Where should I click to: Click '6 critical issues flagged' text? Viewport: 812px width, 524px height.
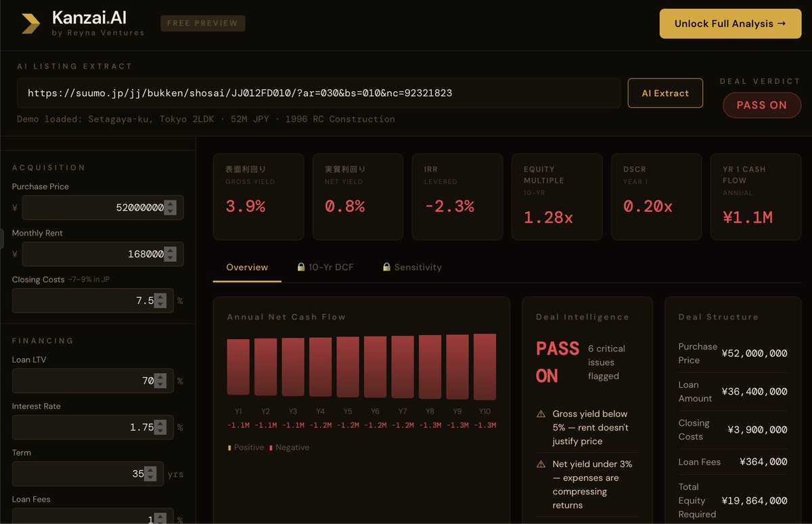pos(607,362)
